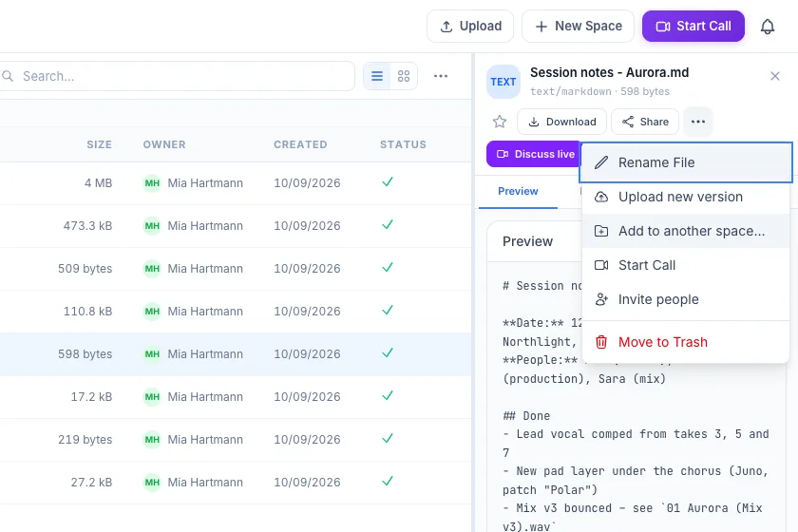This screenshot has width=798, height=532.
Task: Click the Session notes - Aurora.md title
Action: pyautogui.click(x=609, y=73)
